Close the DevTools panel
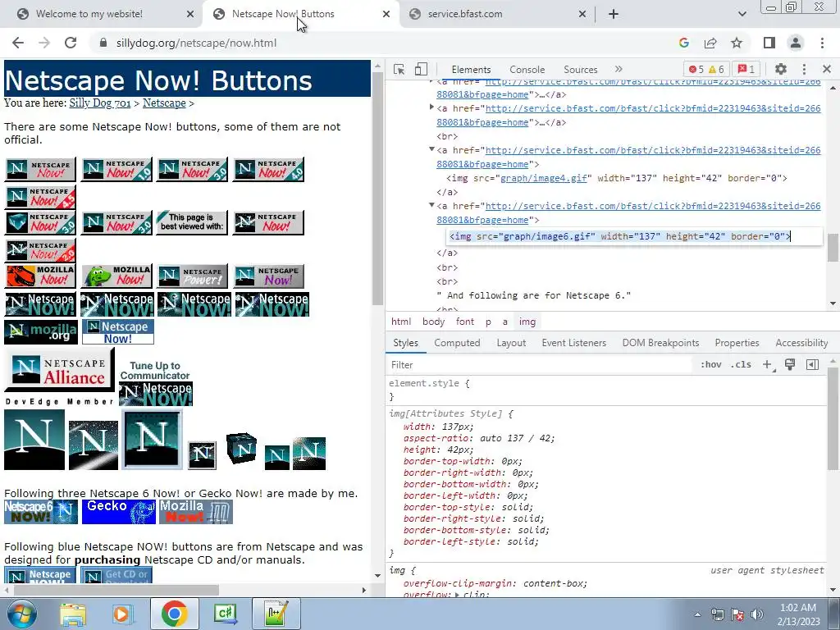This screenshot has width=840, height=630. click(827, 69)
